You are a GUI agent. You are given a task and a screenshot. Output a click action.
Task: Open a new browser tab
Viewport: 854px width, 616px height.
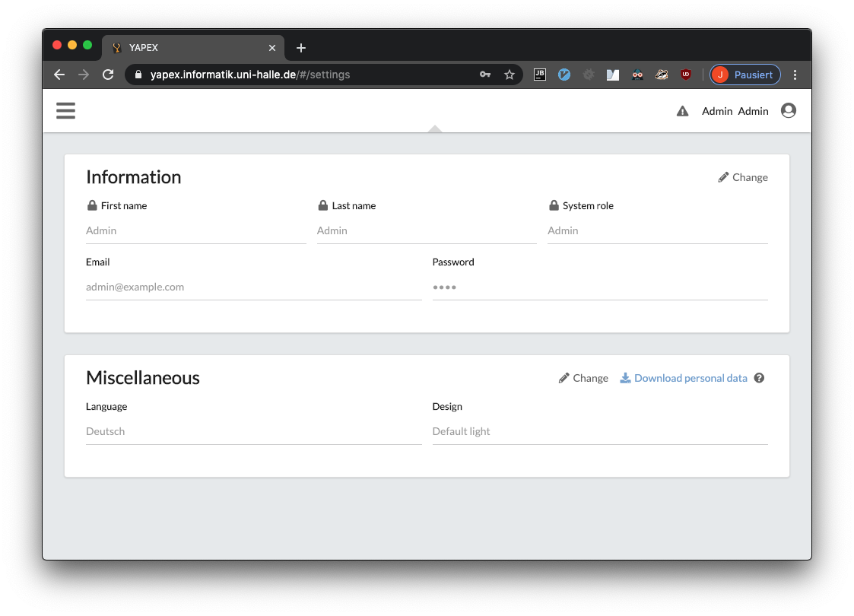301,48
